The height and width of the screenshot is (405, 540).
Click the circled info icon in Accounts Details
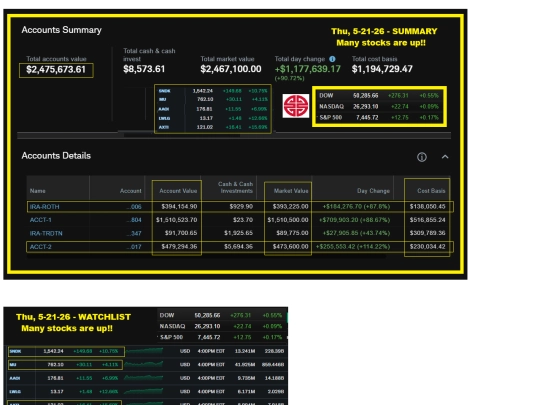point(422,157)
